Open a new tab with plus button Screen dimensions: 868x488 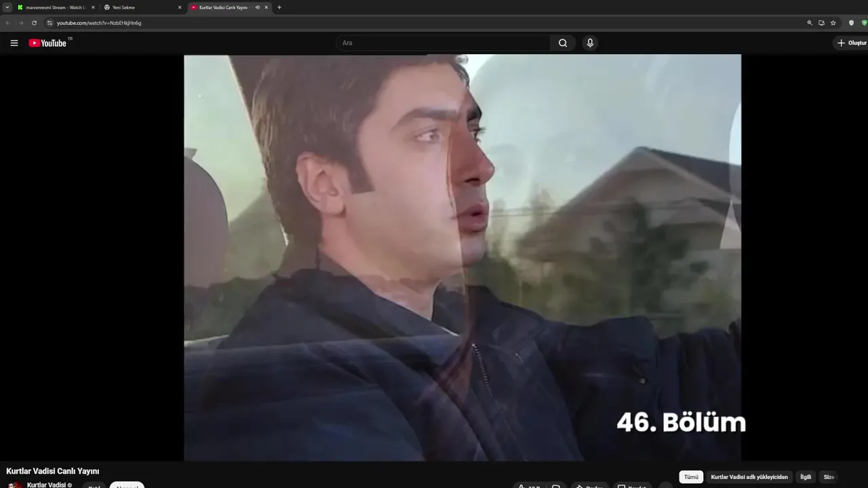pyautogui.click(x=279, y=7)
